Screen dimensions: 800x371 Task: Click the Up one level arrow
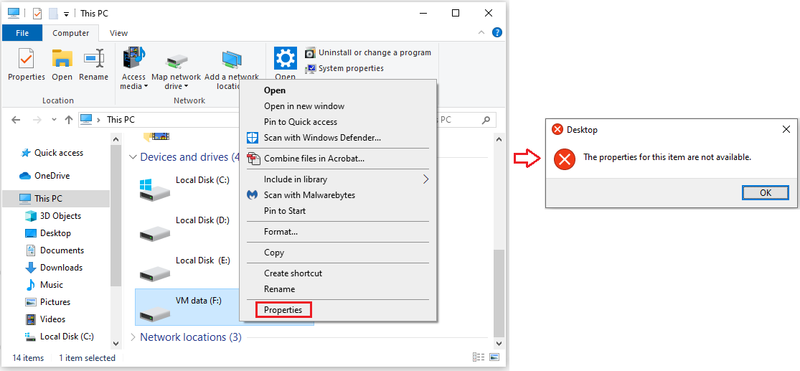click(x=69, y=120)
